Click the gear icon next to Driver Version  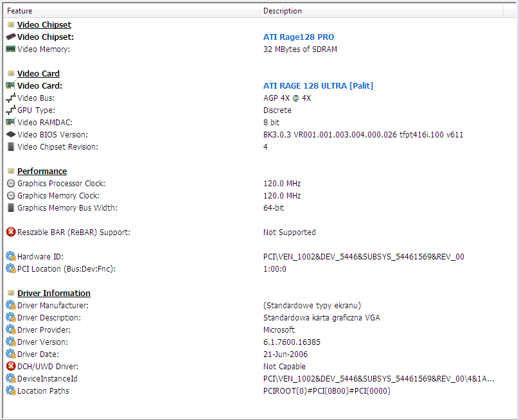coord(10,342)
